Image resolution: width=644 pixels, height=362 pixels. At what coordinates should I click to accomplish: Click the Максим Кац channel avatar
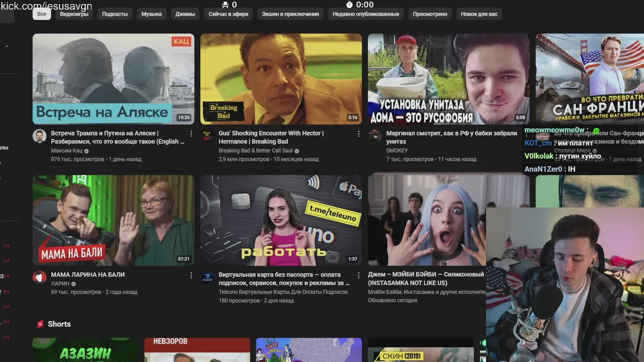tap(40, 136)
